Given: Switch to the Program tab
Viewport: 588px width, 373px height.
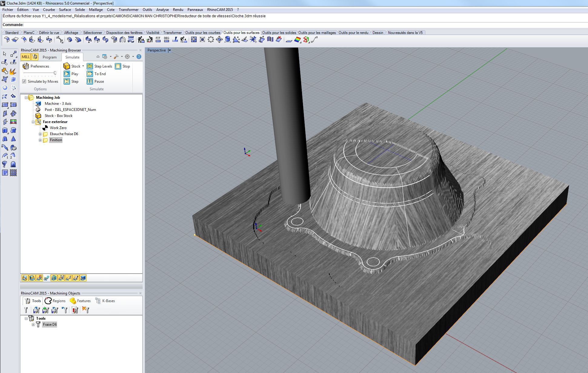Looking at the screenshot, I should point(49,57).
